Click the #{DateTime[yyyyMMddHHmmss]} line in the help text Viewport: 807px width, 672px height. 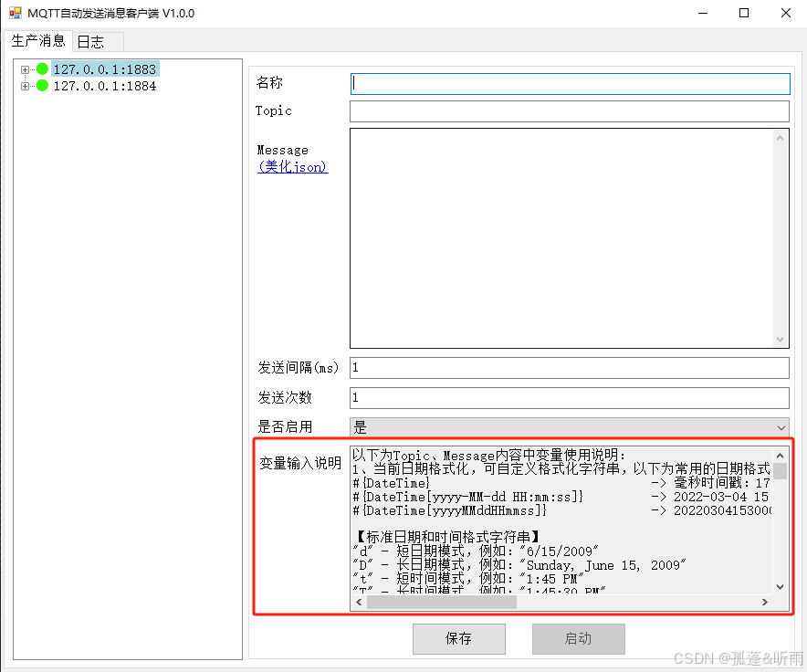449,510
